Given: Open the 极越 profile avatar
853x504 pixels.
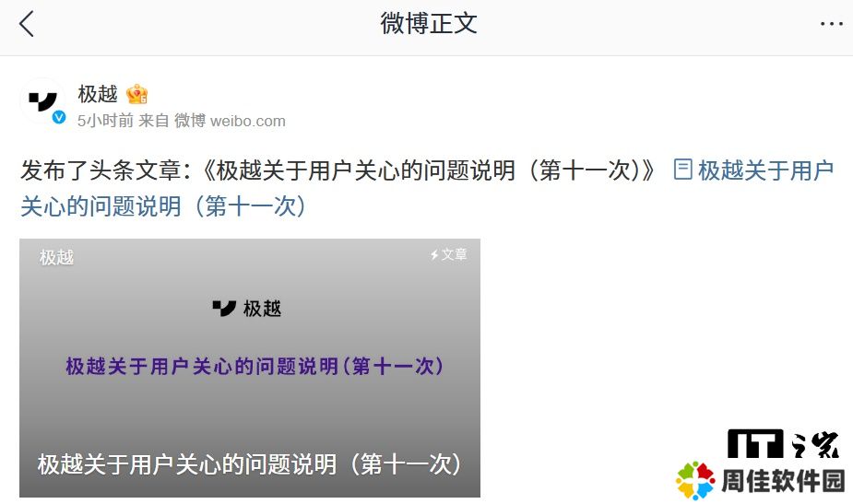Looking at the screenshot, I should (x=42, y=101).
